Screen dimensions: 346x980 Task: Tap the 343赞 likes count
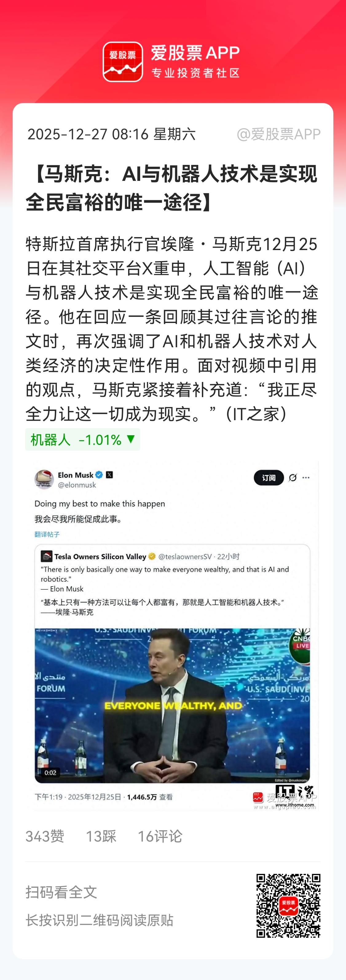tap(45, 836)
